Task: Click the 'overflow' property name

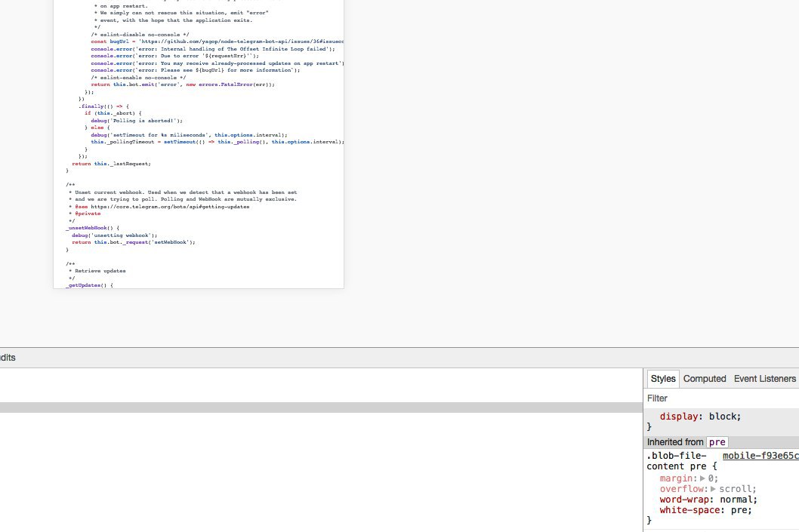Action: click(x=681, y=489)
